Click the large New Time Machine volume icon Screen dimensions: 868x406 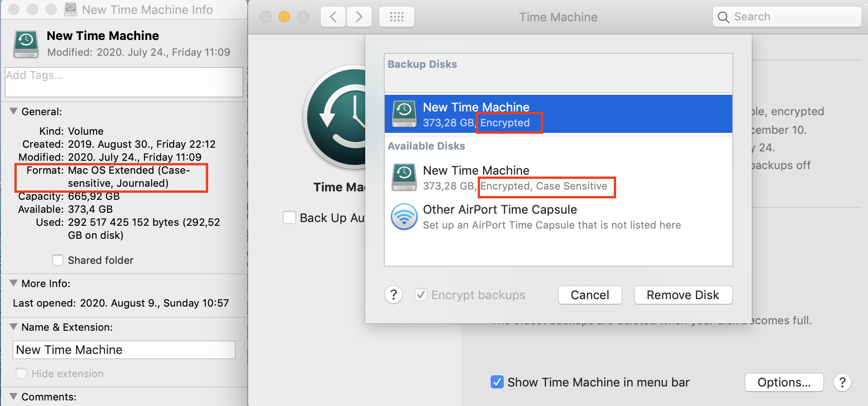tap(26, 44)
